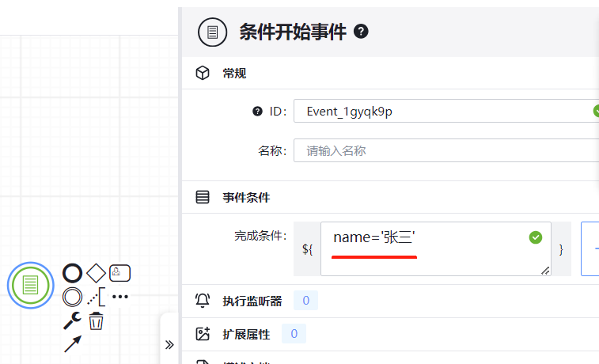Screen dimensions: 599x364
Task: Append an end event from context pad
Action: tap(72, 273)
